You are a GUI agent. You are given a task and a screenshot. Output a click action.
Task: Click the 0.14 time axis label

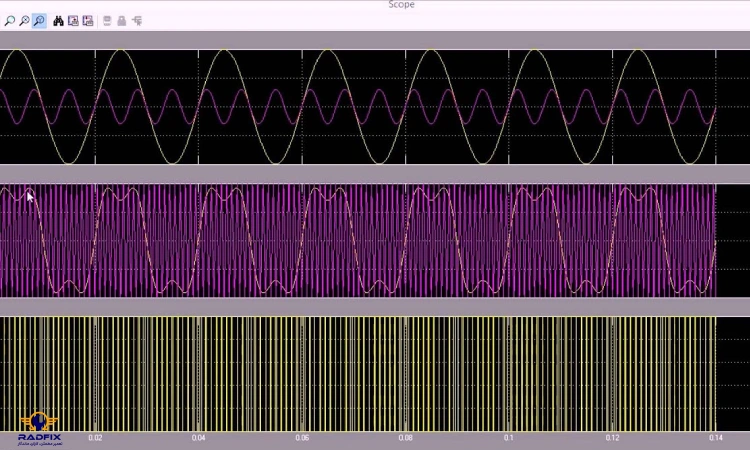pos(713,437)
